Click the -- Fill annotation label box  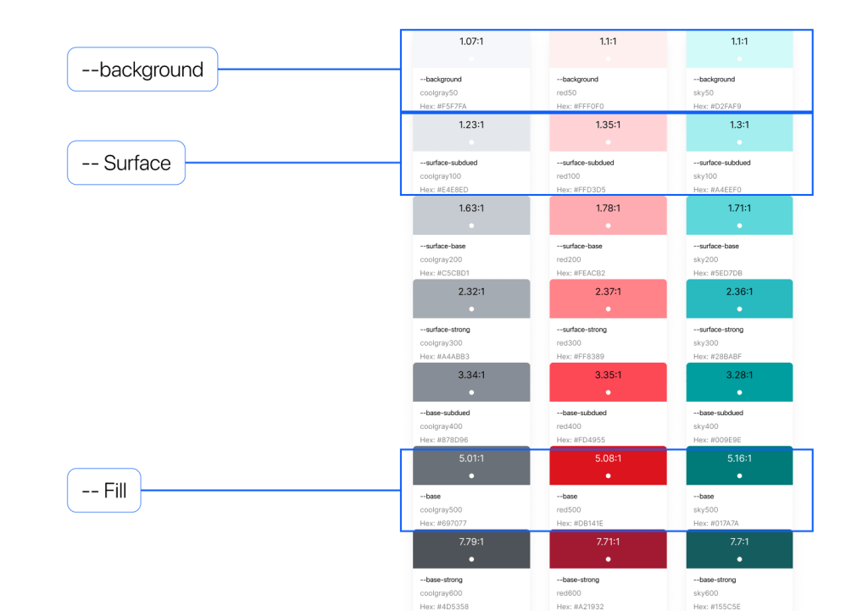104,491
